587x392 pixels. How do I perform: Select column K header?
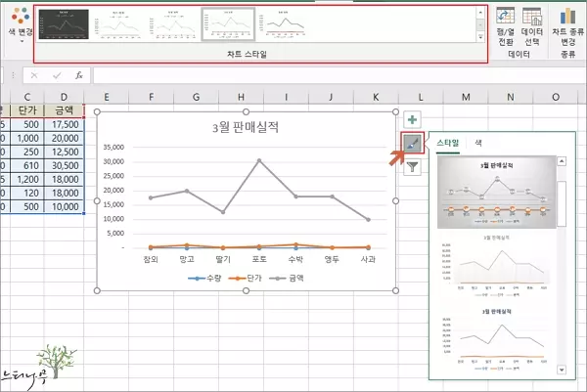pyautogui.click(x=376, y=97)
